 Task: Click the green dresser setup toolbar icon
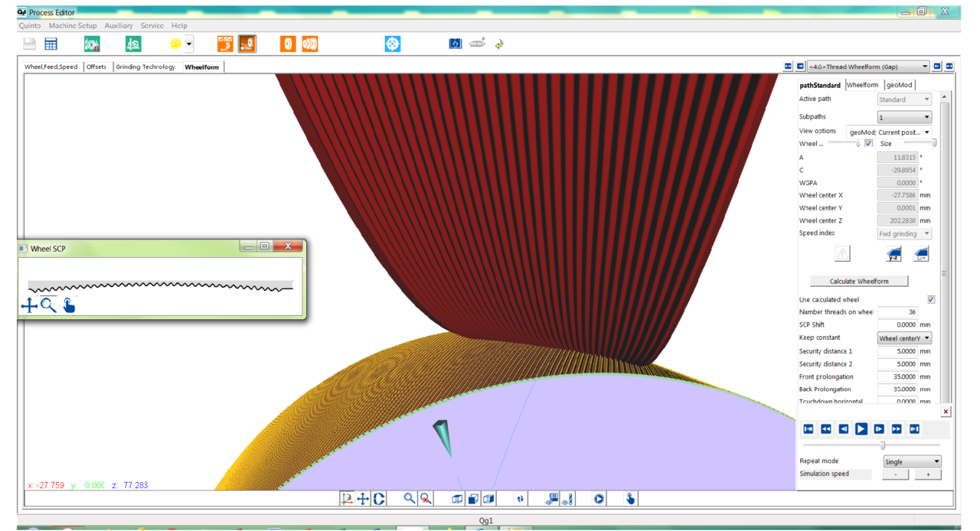point(133,44)
